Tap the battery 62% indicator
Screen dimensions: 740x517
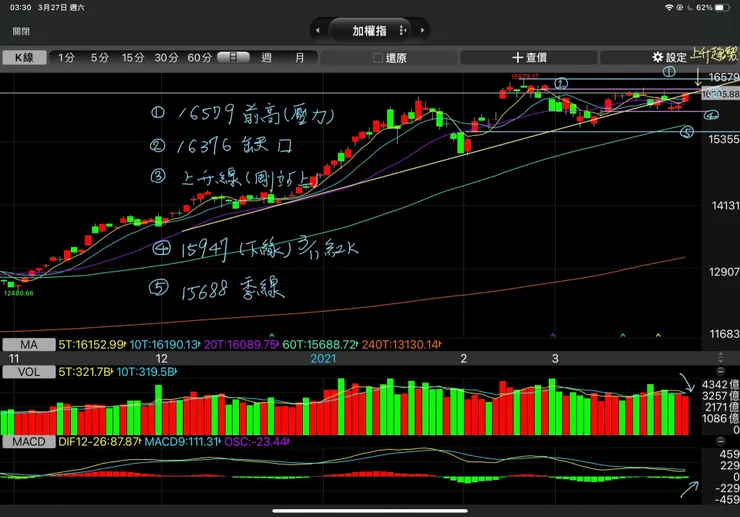[713, 8]
